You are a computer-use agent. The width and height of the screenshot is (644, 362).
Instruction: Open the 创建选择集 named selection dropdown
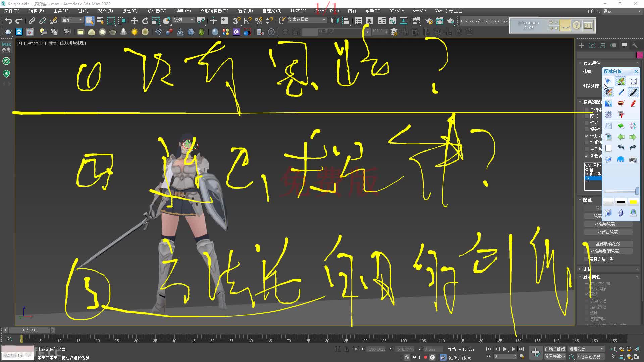click(x=307, y=20)
